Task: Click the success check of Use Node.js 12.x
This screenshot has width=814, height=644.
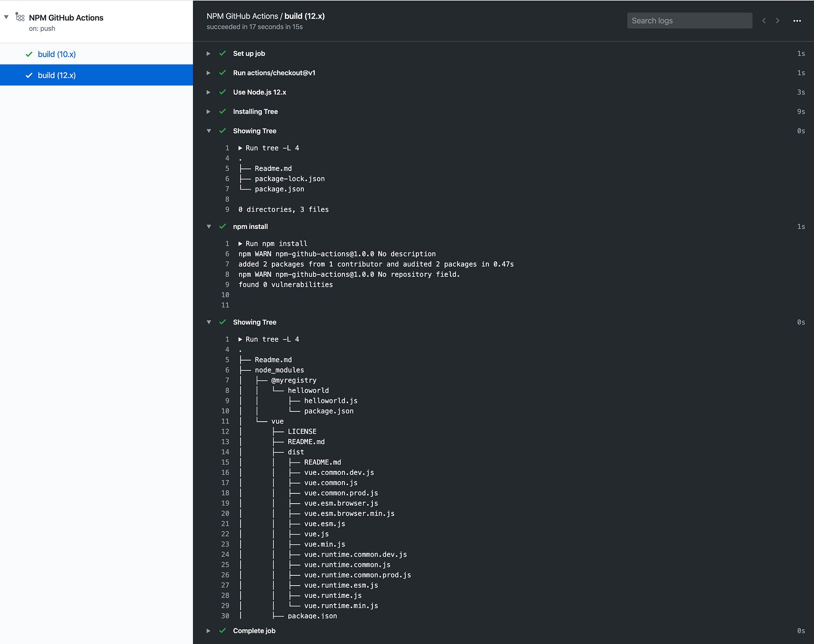Action: [223, 93]
